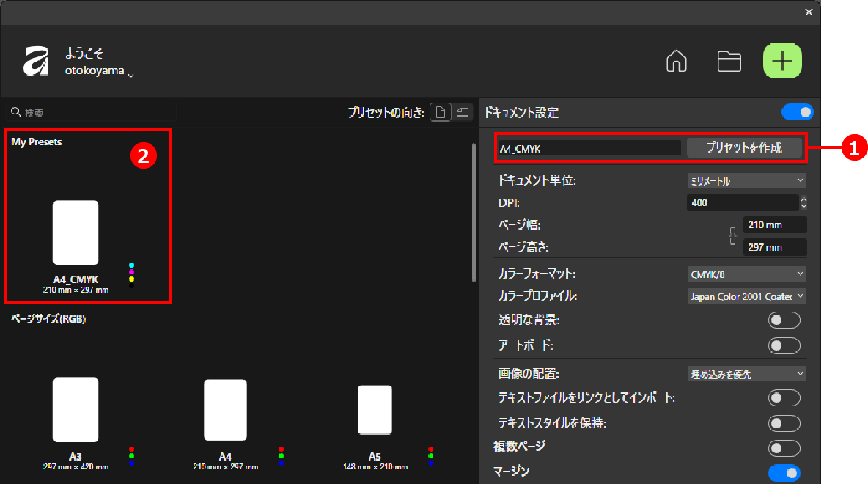Click プリセットを作成 button
Screen dimensions: 868x484
744,147
